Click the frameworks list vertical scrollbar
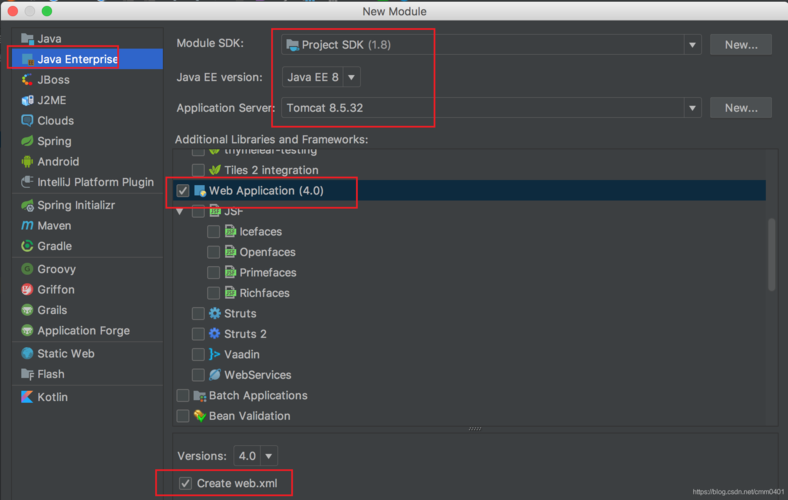This screenshot has height=500, width=788. click(x=771, y=255)
